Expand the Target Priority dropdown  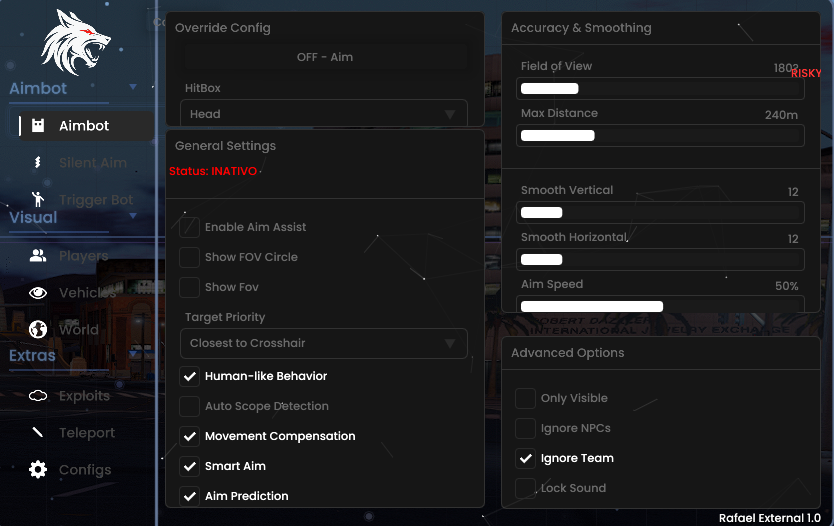pyautogui.click(x=323, y=343)
